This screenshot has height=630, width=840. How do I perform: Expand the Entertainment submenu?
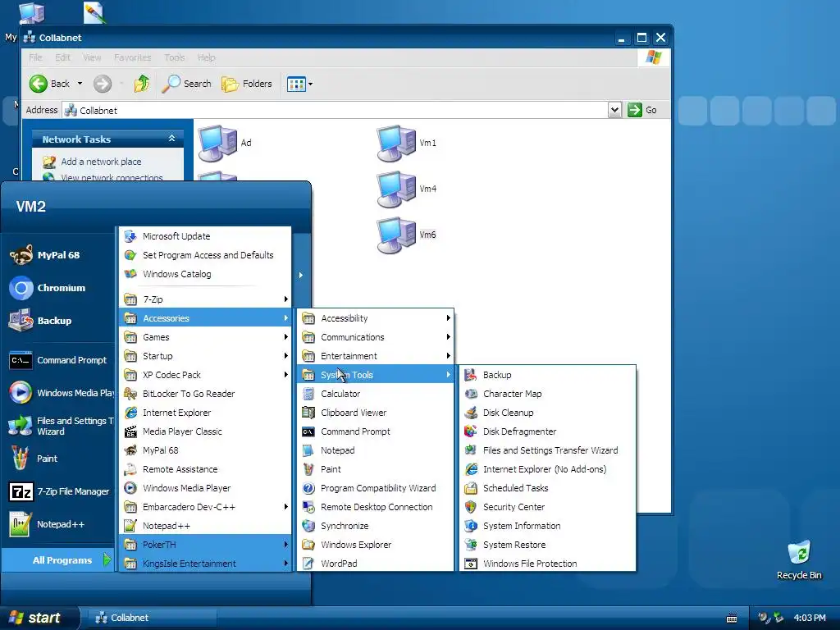375,356
